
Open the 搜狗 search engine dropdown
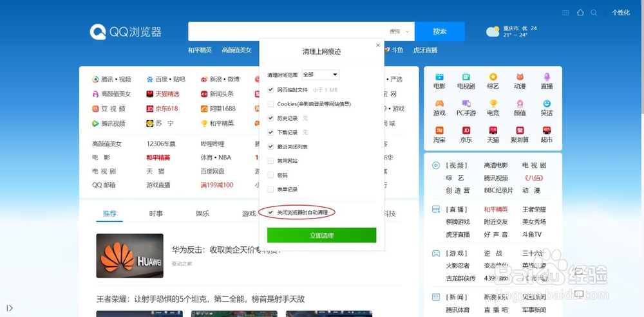tap(399, 32)
